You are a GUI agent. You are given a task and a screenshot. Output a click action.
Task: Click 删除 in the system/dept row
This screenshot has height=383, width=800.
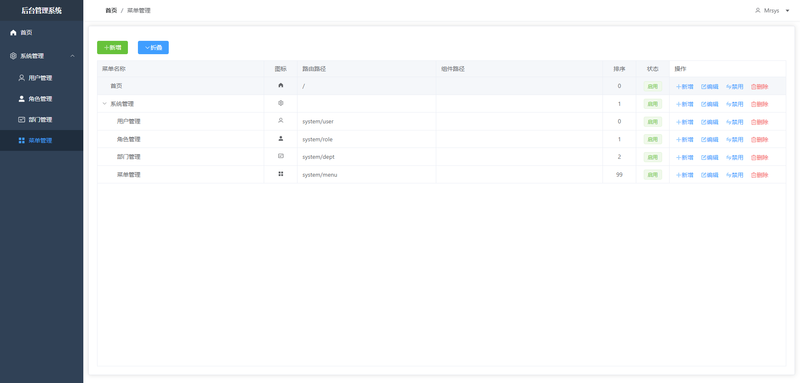[x=760, y=157]
